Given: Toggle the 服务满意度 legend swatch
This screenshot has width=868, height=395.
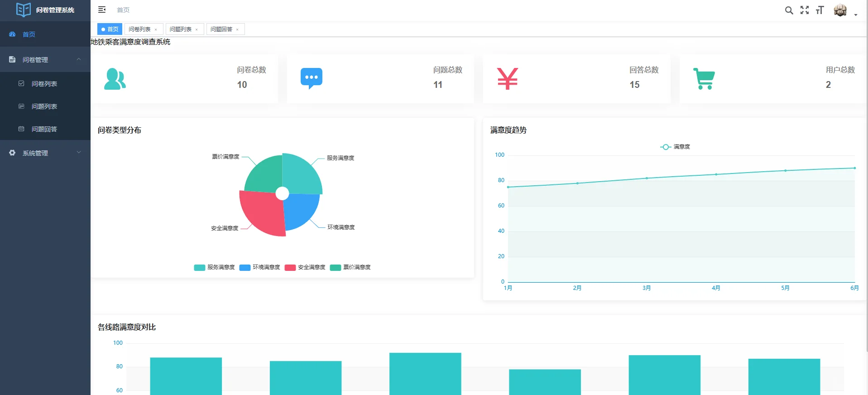Looking at the screenshot, I should pyautogui.click(x=200, y=267).
